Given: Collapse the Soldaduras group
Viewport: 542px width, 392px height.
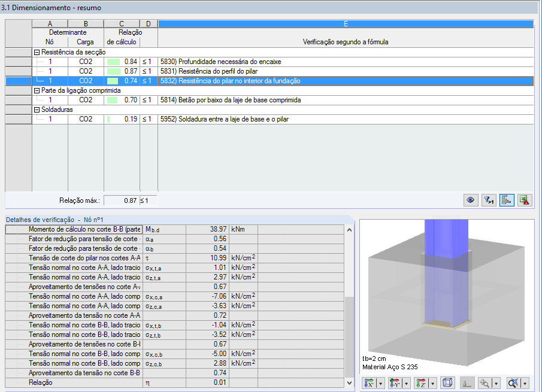Looking at the screenshot, I should [x=37, y=110].
